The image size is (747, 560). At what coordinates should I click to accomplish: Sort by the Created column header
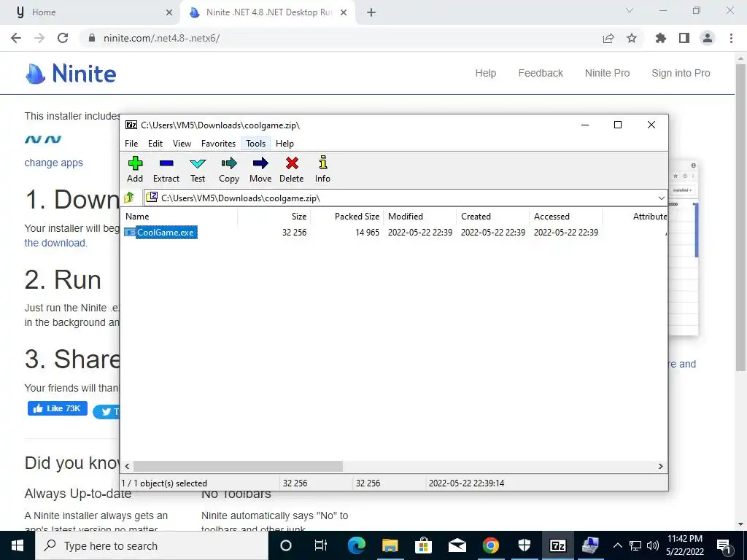click(492, 216)
